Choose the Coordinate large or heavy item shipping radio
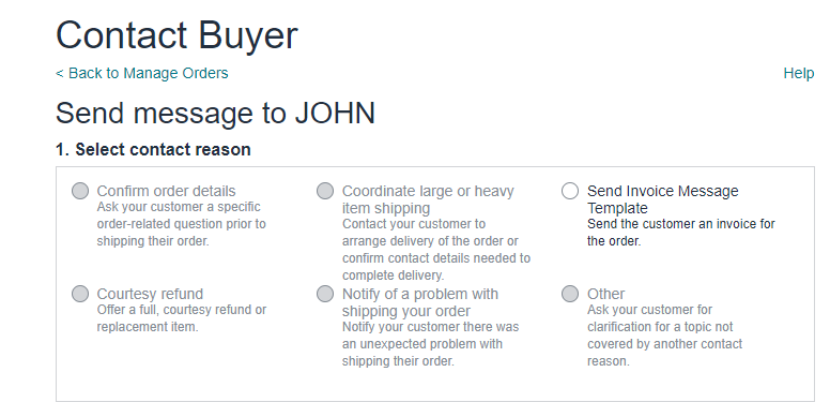The image size is (830, 402). pyautogui.click(x=325, y=191)
